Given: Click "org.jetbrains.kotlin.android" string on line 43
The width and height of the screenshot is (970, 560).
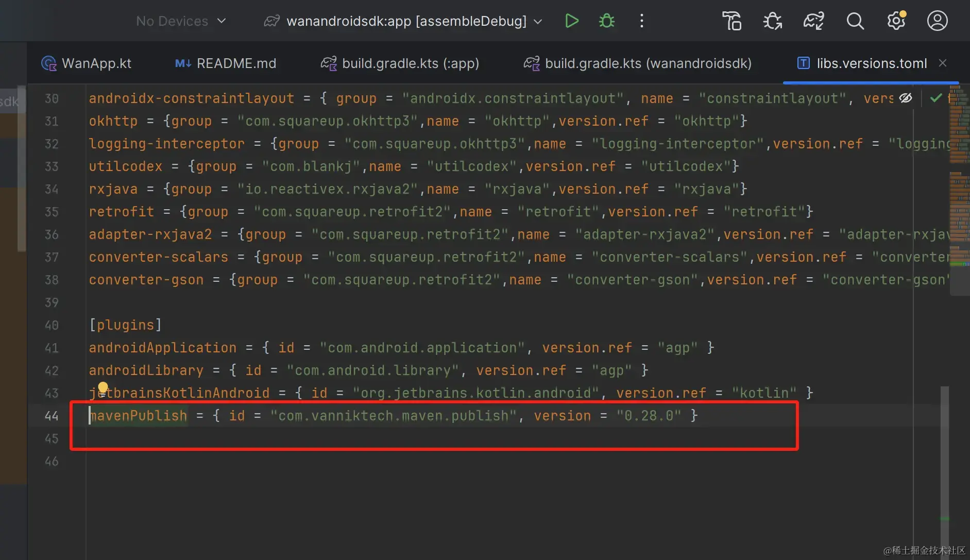Looking at the screenshot, I should pos(476,393).
